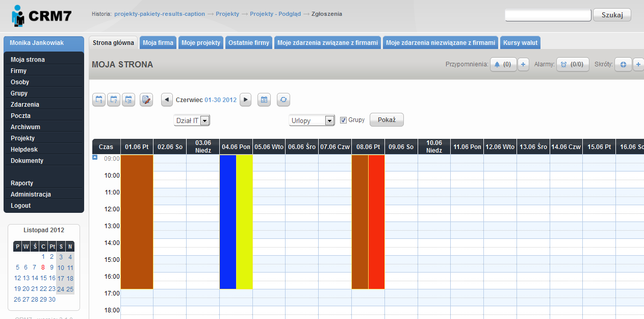This screenshot has height=319, width=644.
Task: Collapse the calendar hours with Czas arrow
Action: (x=95, y=158)
